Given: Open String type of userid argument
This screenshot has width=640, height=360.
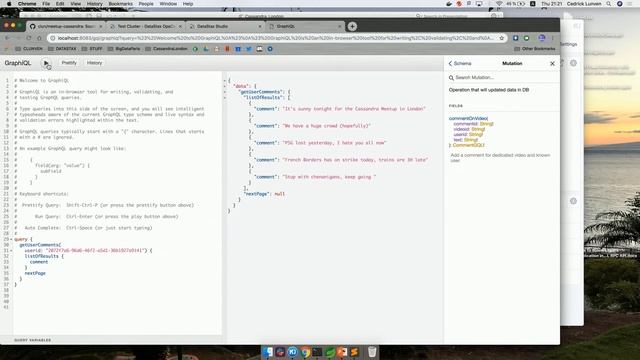Looking at the screenshot, I should [476, 134].
